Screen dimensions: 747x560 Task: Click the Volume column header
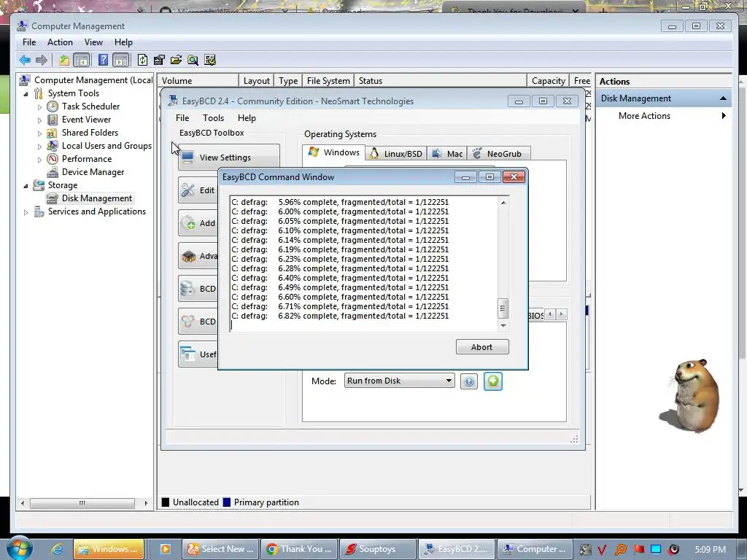point(198,80)
